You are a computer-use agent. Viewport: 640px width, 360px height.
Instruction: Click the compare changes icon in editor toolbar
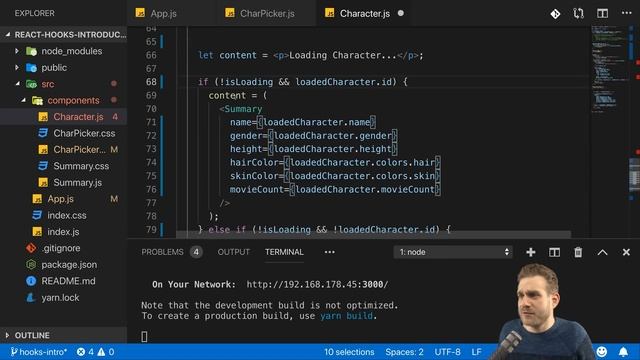[578, 14]
